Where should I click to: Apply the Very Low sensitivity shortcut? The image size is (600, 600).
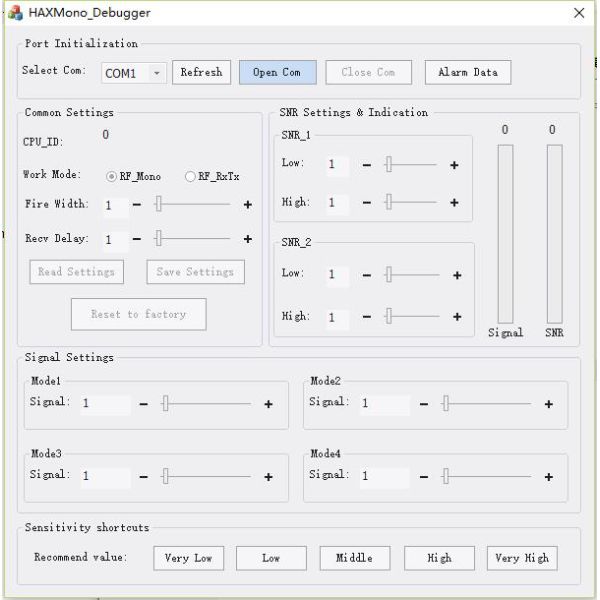coord(188,558)
